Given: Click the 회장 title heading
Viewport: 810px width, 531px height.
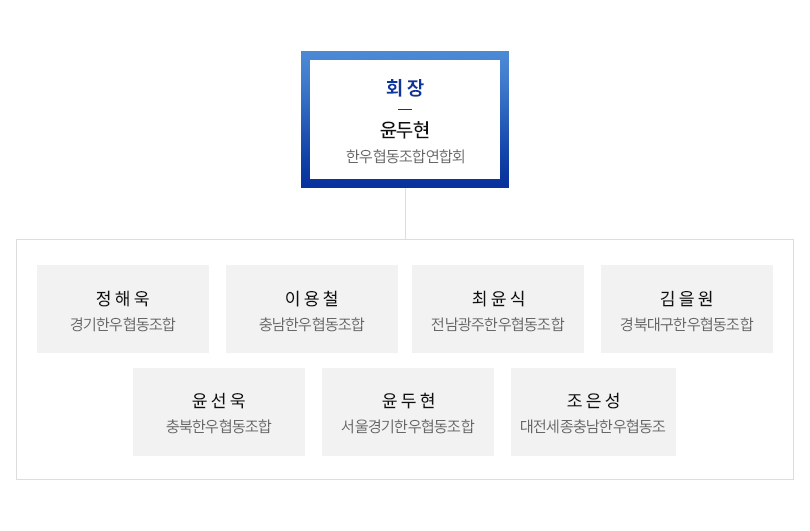Looking at the screenshot, I should click(404, 87).
